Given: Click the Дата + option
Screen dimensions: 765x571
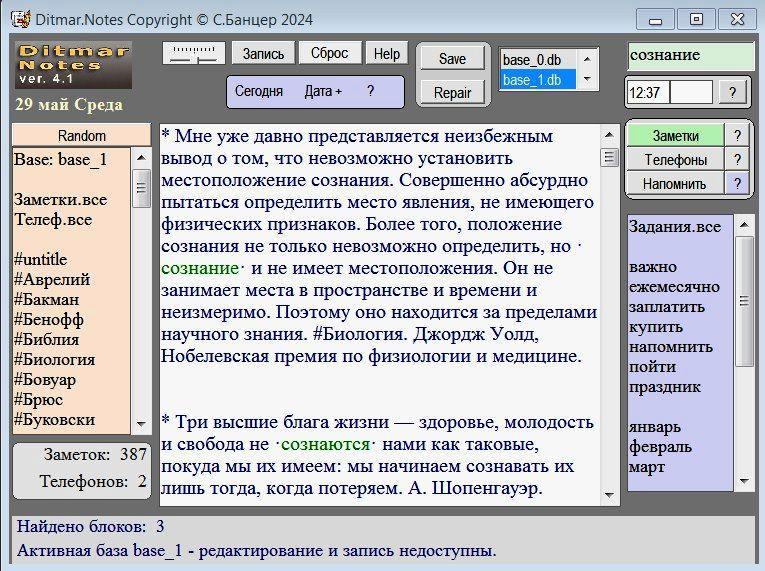Looking at the screenshot, I should [x=323, y=91].
